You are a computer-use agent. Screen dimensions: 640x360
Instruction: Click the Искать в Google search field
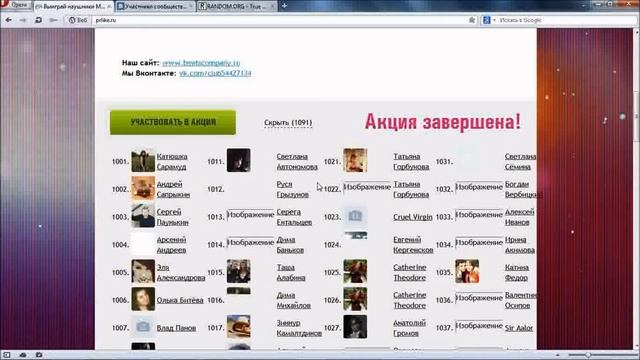pos(565,20)
